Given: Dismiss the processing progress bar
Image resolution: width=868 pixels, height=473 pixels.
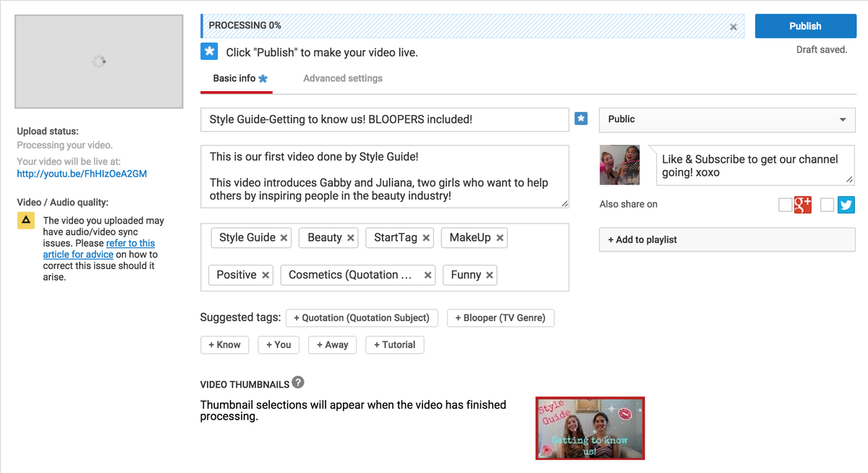Looking at the screenshot, I should point(733,26).
